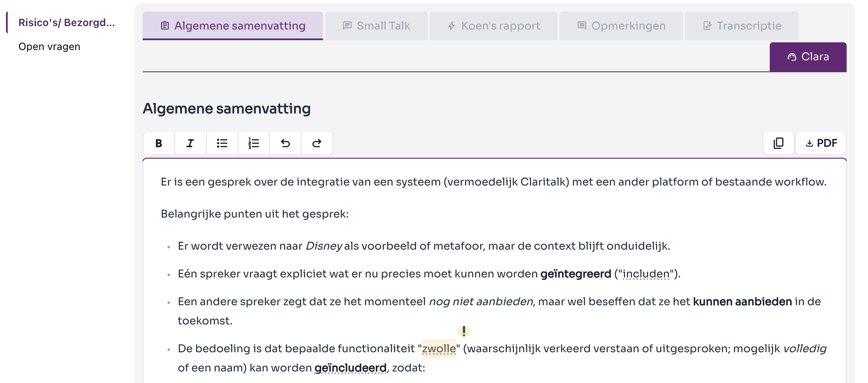Show the Transcriptie tab
The image size is (868, 383).
coord(742,26)
